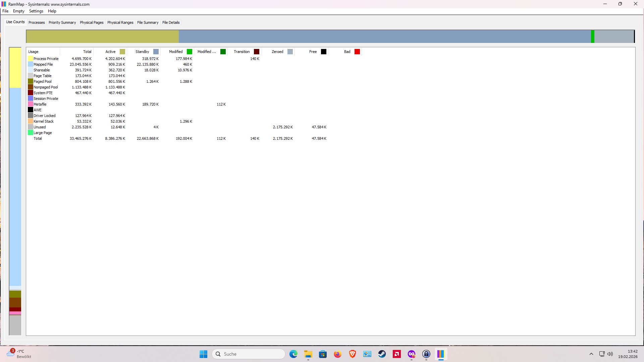Image resolution: width=644 pixels, height=362 pixels.
Task: Open KeePass from the taskbar
Action: pos(426,354)
